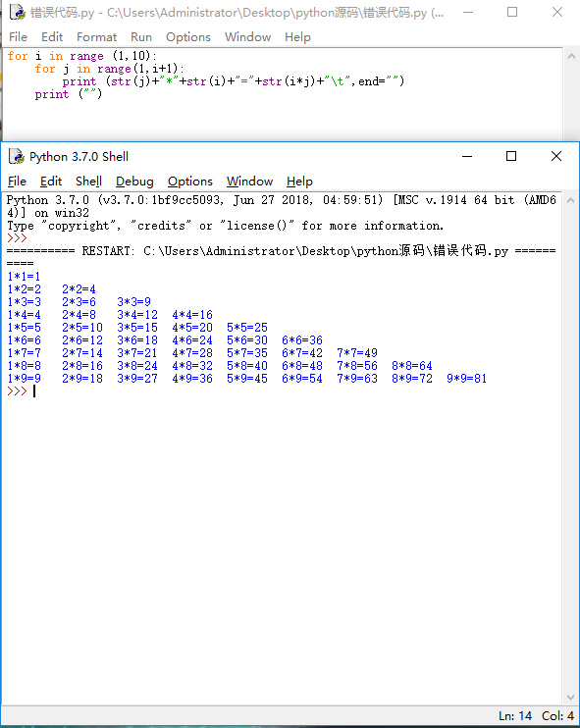Click the output '7*8=56'
The width and height of the screenshot is (580, 728).
[357, 366]
